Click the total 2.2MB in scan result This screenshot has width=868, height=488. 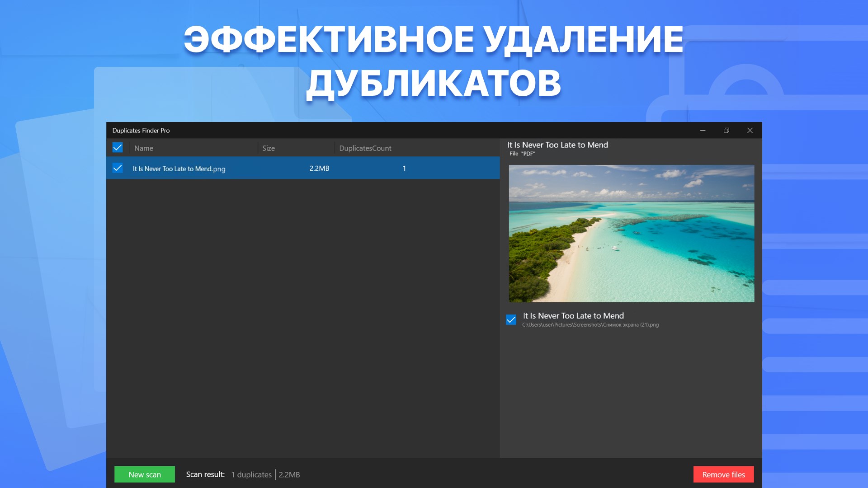(x=289, y=474)
